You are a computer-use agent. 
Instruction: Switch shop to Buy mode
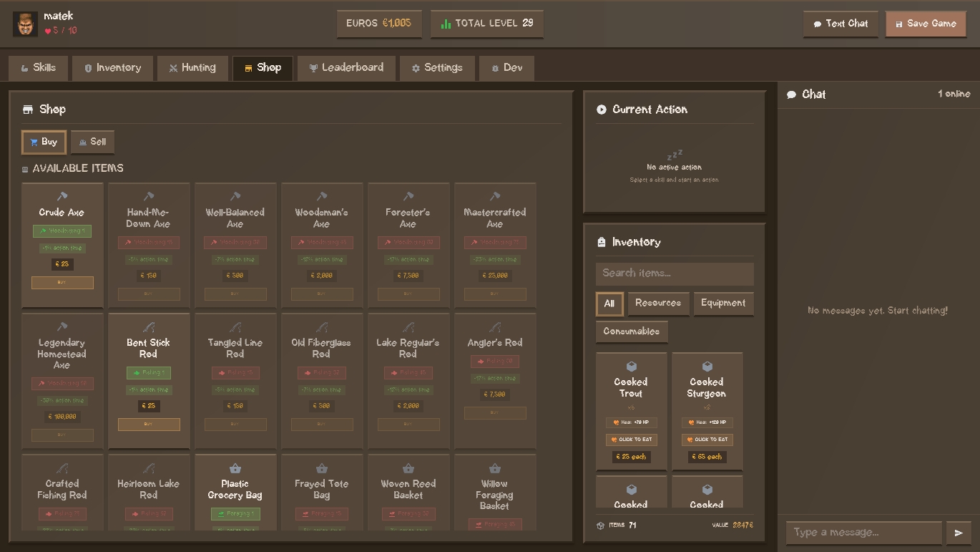[44, 142]
